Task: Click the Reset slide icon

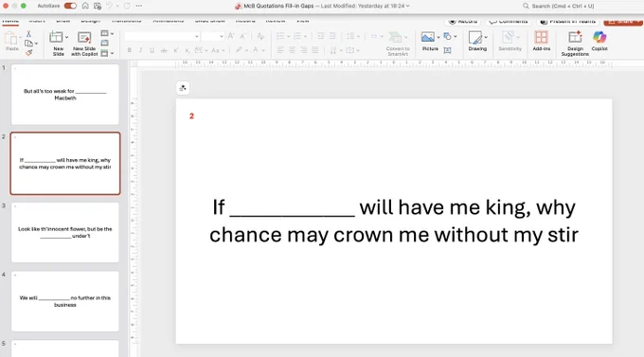Action: [105, 44]
